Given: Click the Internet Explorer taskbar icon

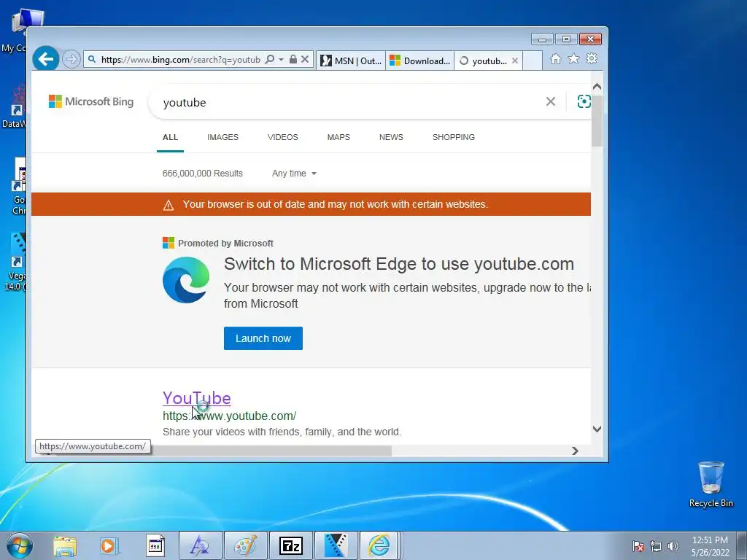Looking at the screenshot, I should [379, 545].
